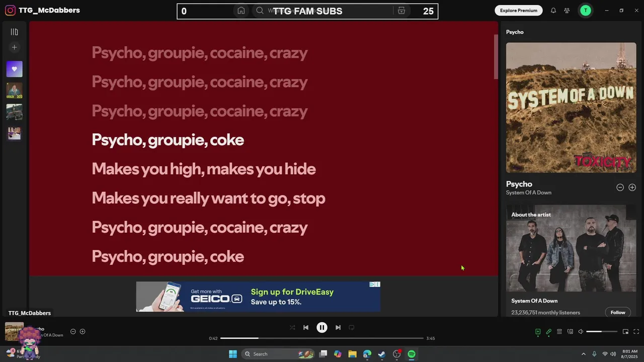Viewport: 644px width, 362px height.
Task: Click the highlighted white lyric "Psycho, groupie, coke"
Action: pyautogui.click(x=168, y=140)
